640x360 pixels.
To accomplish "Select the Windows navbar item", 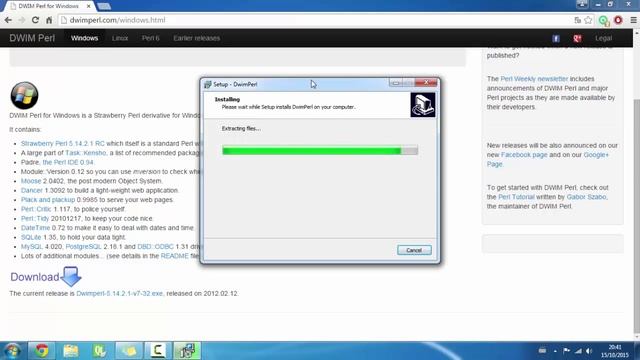I will (84, 38).
